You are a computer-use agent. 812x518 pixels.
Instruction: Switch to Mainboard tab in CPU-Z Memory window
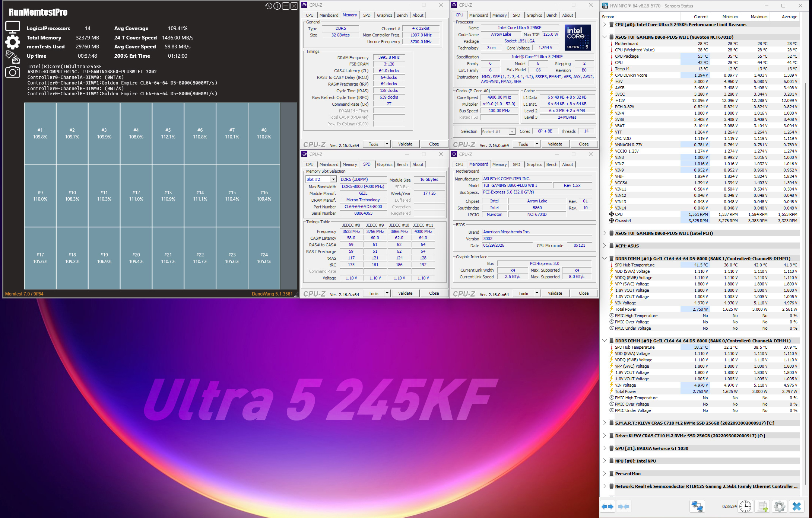[x=329, y=15]
